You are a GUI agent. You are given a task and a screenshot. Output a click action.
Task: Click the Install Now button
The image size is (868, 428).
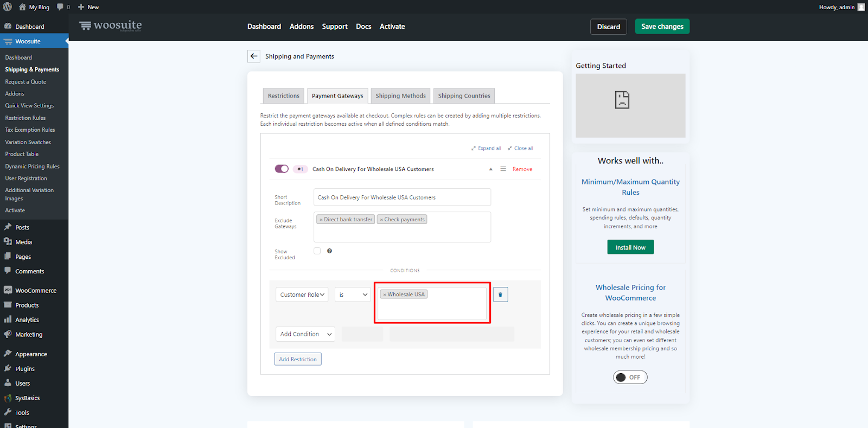(x=630, y=247)
